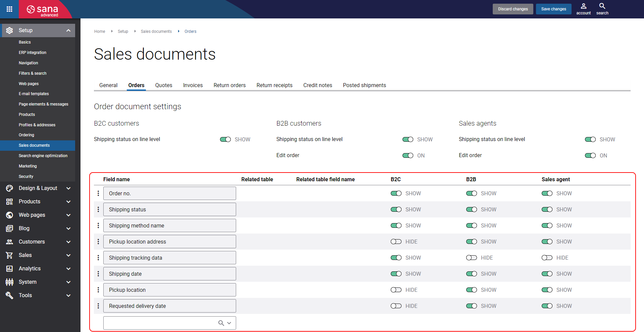Switch to the General tab
The width and height of the screenshot is (644, 332).
point(108,85)
